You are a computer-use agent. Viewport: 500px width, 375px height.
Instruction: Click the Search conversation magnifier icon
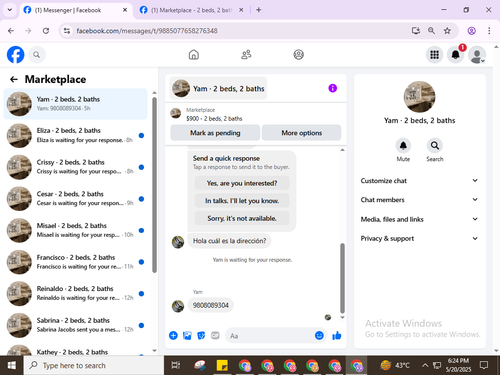(435, 146)
